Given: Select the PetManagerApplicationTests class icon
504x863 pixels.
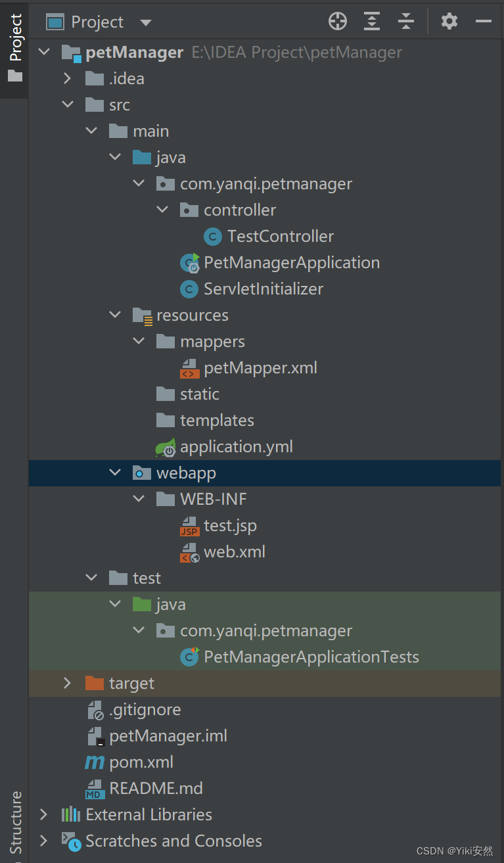Looking at the screenshot, I should 189,657.
